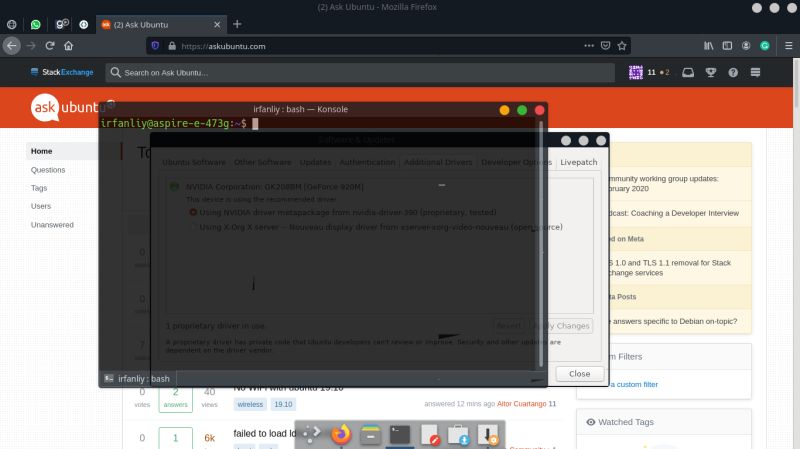Image resolution: width=800 pixels, height=449 pixels.
Task: Toggle Firefox sidebar icon
Action: [727, 45]
